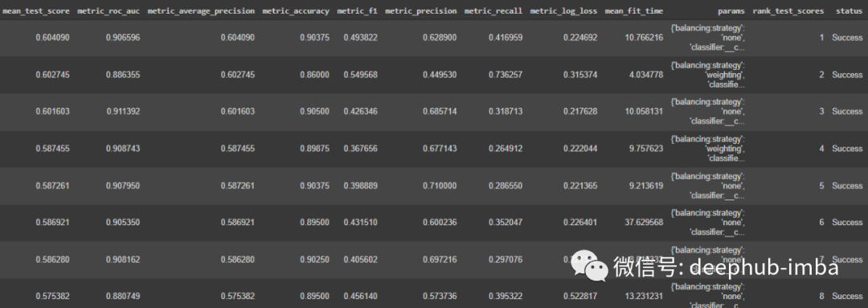Viewport: 868px width, 308px height.
Task: Select roc_auc value 0.911392
Action: [123, 111]
